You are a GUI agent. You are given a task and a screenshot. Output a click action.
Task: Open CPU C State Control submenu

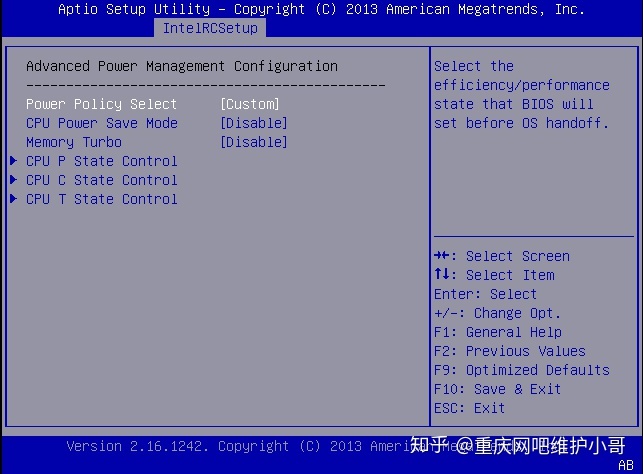point(102,180)
